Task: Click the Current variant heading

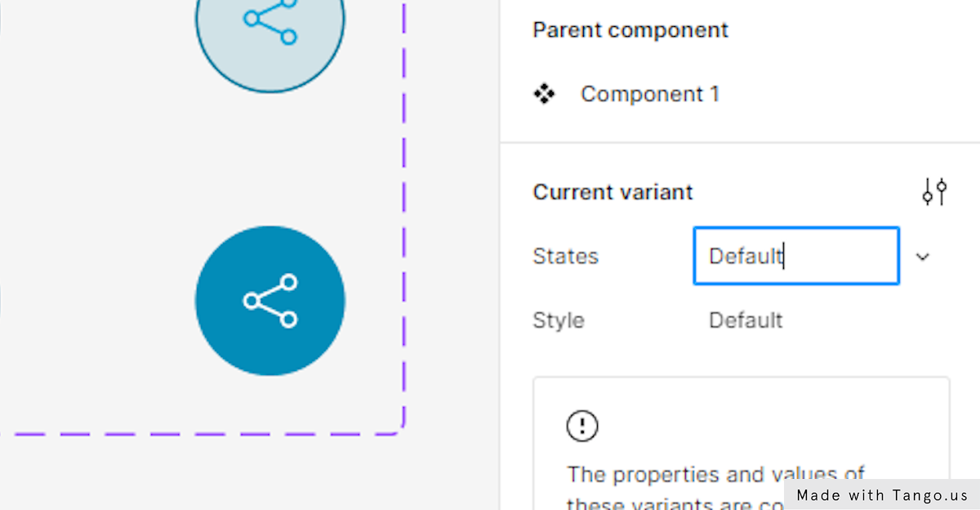Action: coord(612,192)
